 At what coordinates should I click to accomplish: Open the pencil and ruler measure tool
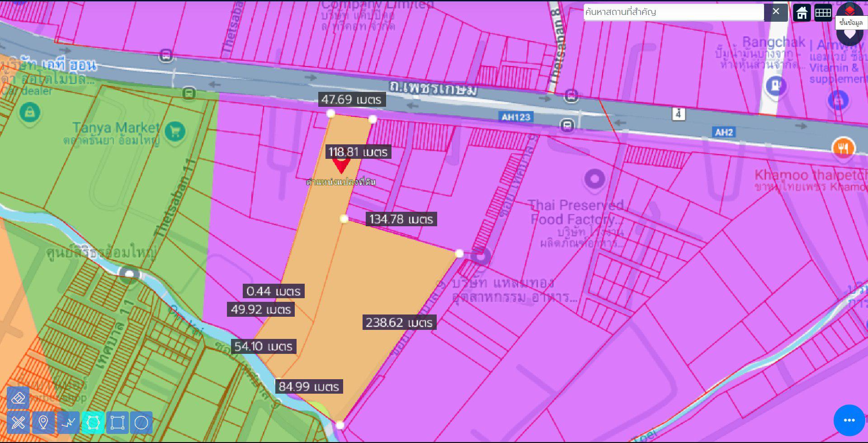point(18,423)
